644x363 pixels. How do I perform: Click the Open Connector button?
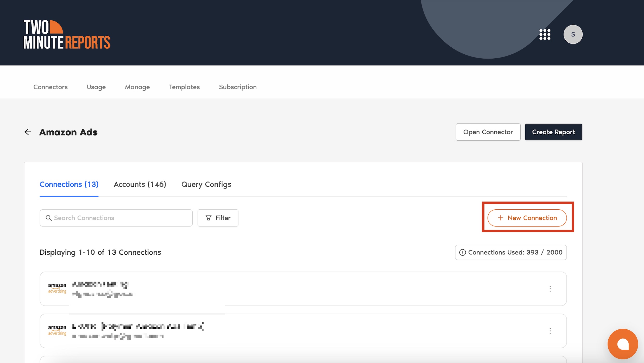coord(488,132)
